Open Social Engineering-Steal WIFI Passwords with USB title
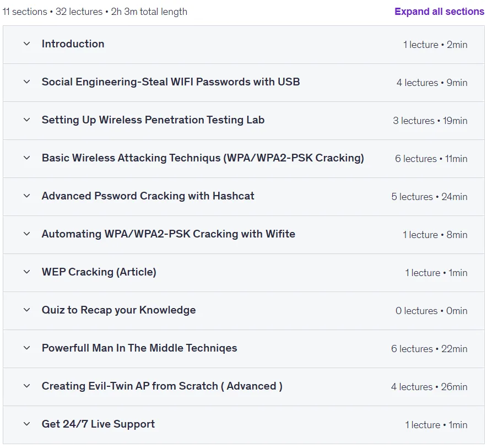 coord(171,82)
